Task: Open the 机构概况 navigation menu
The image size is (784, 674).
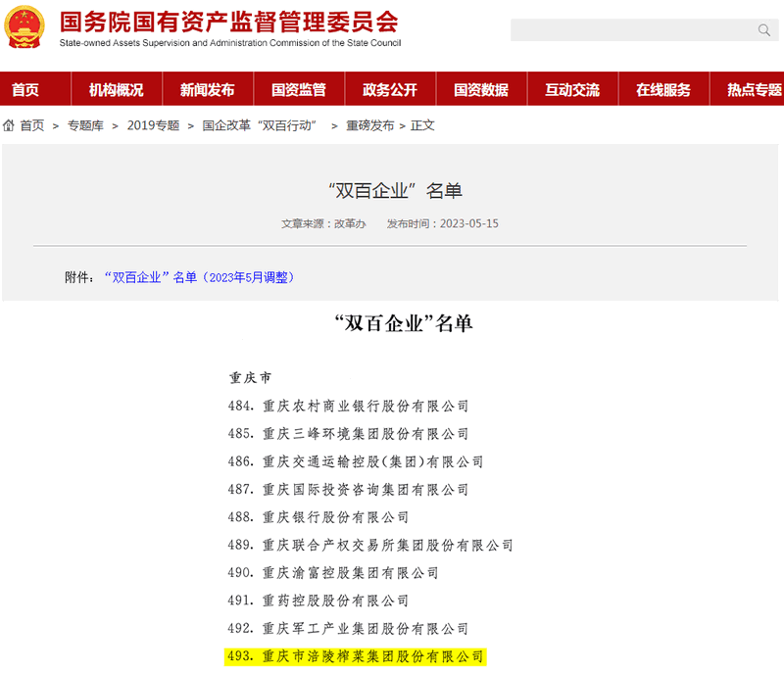Action: (x=117, y=89)
